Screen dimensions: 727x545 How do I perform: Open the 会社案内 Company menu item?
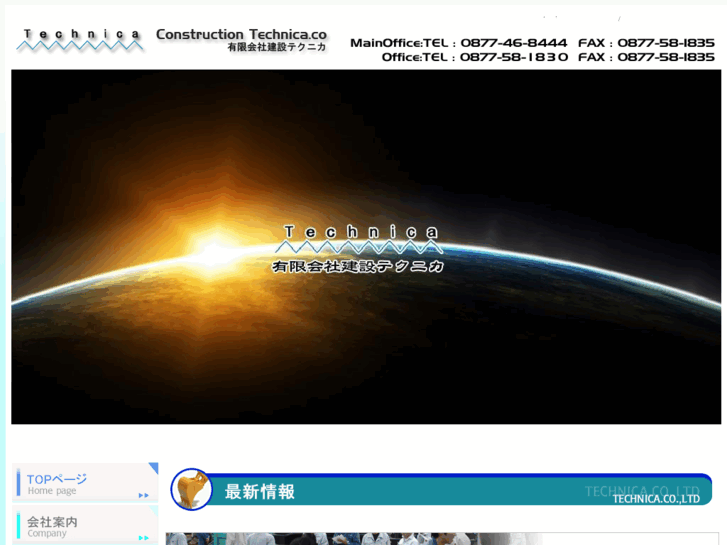[85, 525]
